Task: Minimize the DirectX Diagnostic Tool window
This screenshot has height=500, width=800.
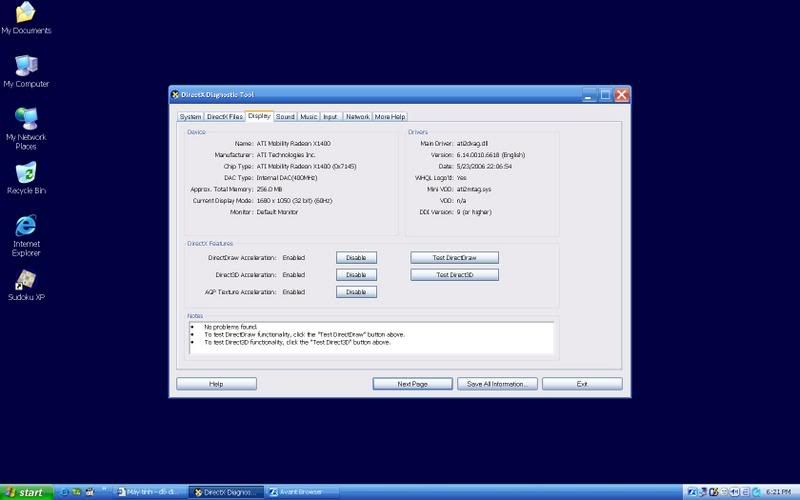Action: click(589, 95)
